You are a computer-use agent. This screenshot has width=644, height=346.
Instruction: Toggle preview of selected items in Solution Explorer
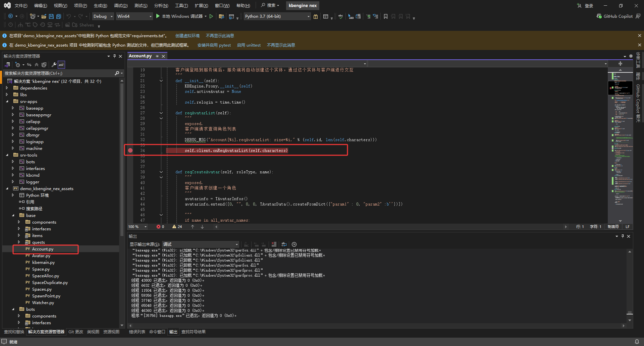tap(61, 65)
